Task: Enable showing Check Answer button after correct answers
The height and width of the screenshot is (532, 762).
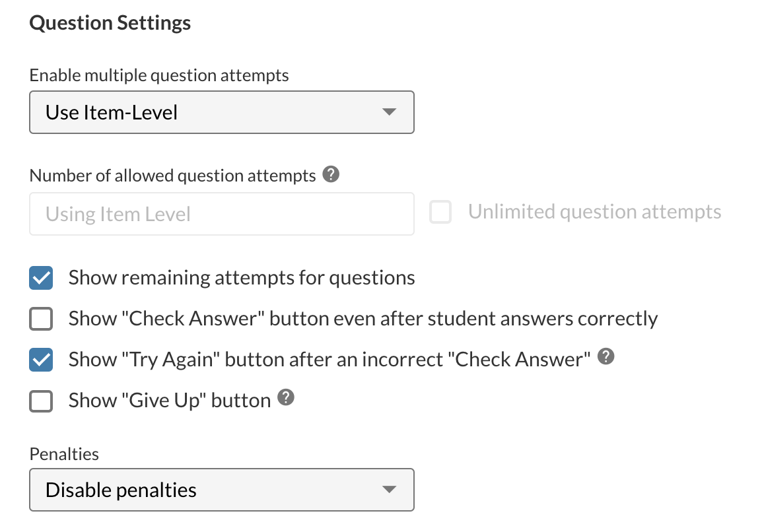Action: point(40,319)
